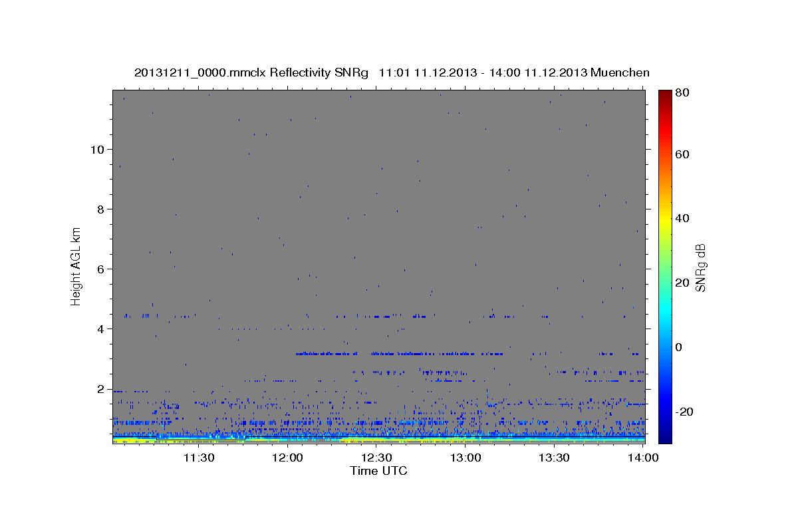Click the height tick label 10

pyautogui.click(x=98, y=149)
